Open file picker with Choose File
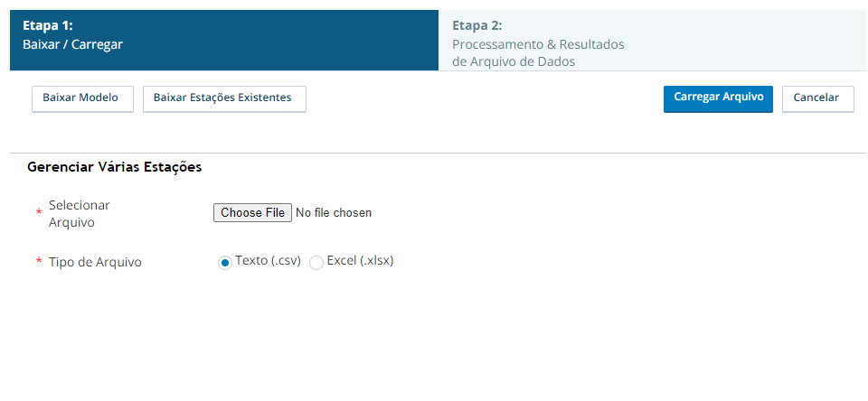 tap(252, 213)
